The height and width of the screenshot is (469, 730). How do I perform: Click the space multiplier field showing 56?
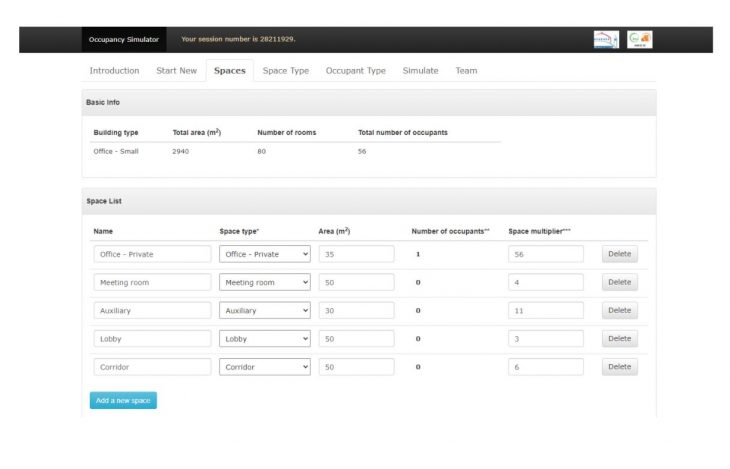point(545,254)
